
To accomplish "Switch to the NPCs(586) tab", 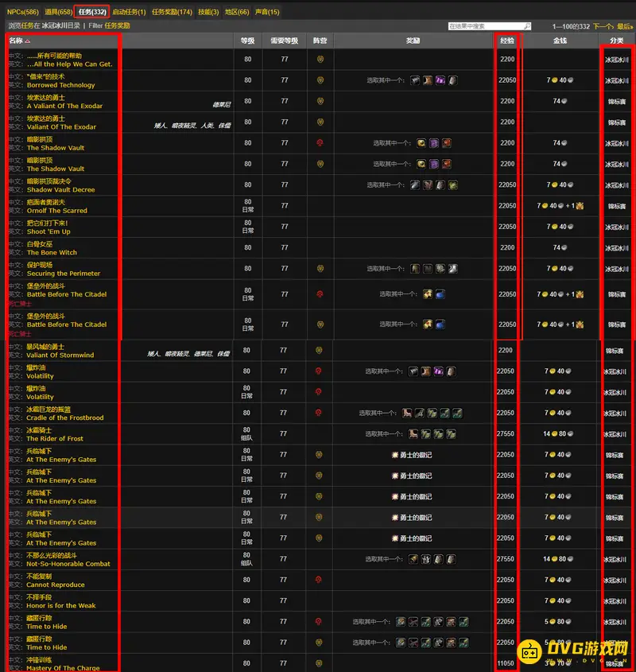I will pyautogui.click(x=23, y=12).
